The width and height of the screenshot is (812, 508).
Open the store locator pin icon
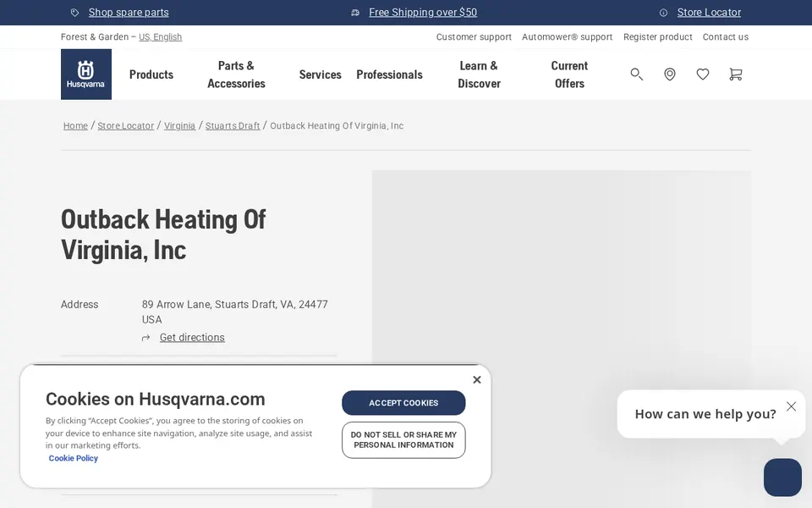click(670, 75)
